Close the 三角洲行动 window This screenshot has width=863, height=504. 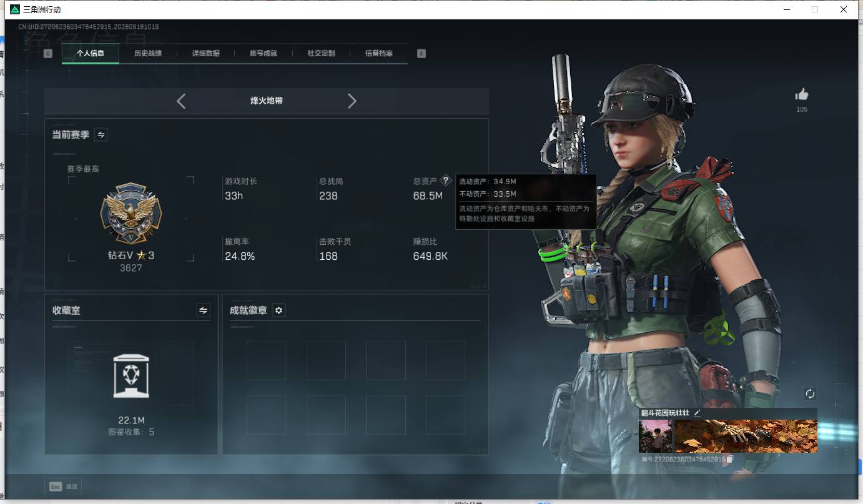[x=844, y=9]
